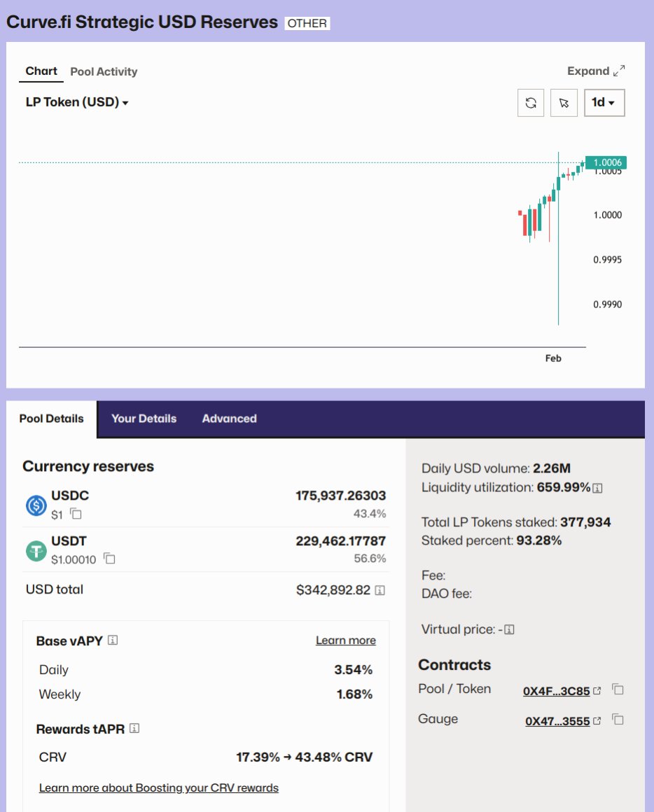Screen dimensions: 654x812
Task: Click the tall green candlestick in the chart
Action: pos(558,238)
